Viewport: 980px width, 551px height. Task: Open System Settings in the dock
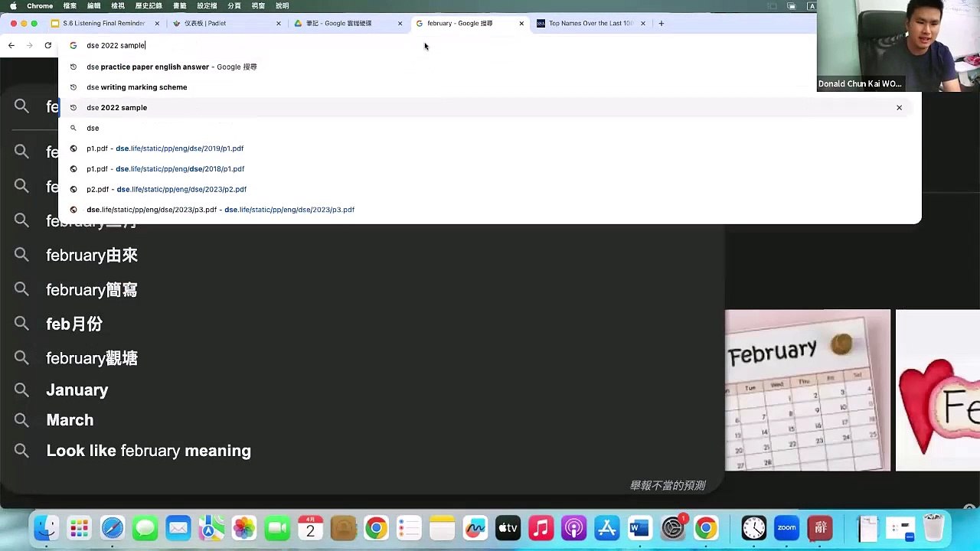[x=672, y=528]
